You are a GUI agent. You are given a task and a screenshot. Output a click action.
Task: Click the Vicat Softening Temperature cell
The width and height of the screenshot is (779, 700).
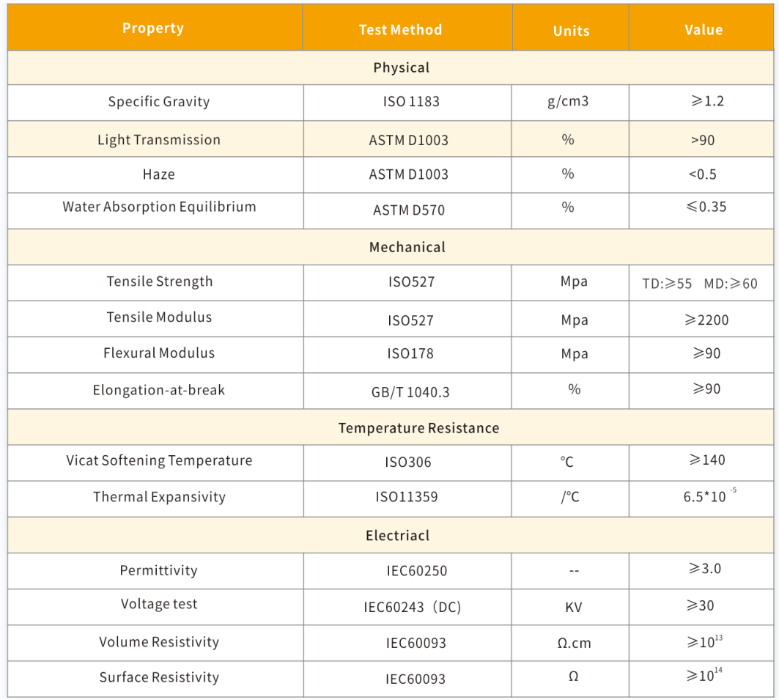point(159,461)
